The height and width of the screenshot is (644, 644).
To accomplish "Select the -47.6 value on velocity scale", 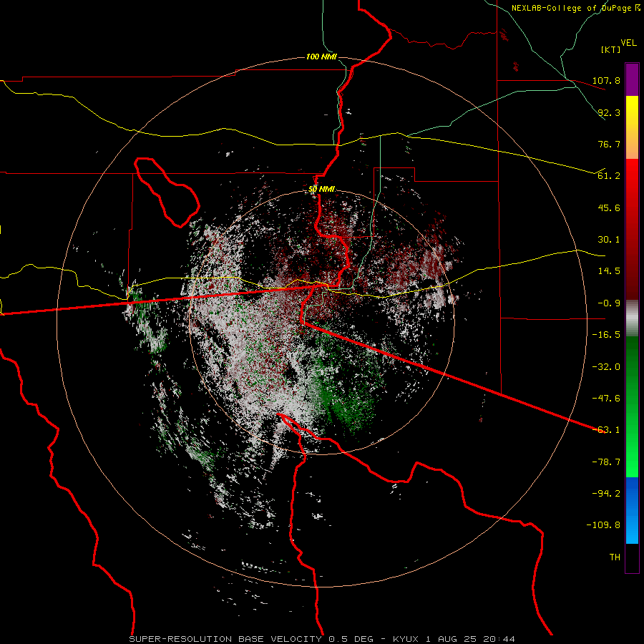I will [606, 399].
